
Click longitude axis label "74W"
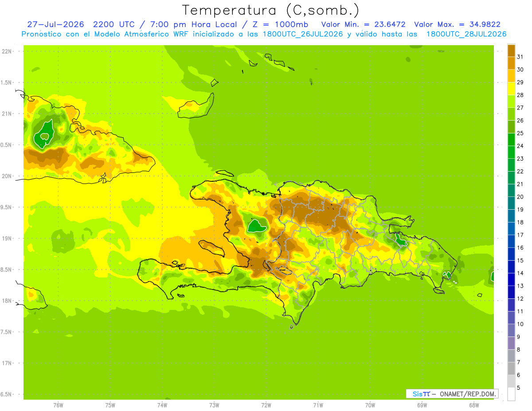(162, 405)
